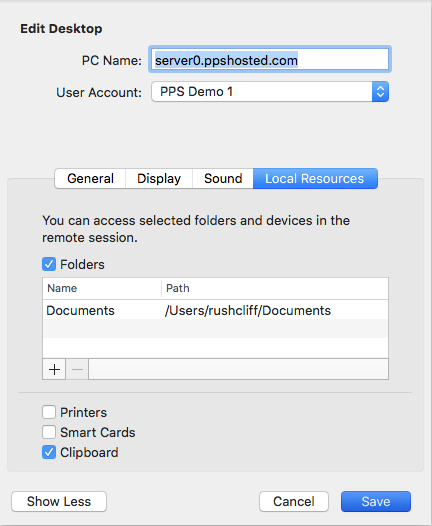Enable the Smart Cards checkbox

[49, 432]
